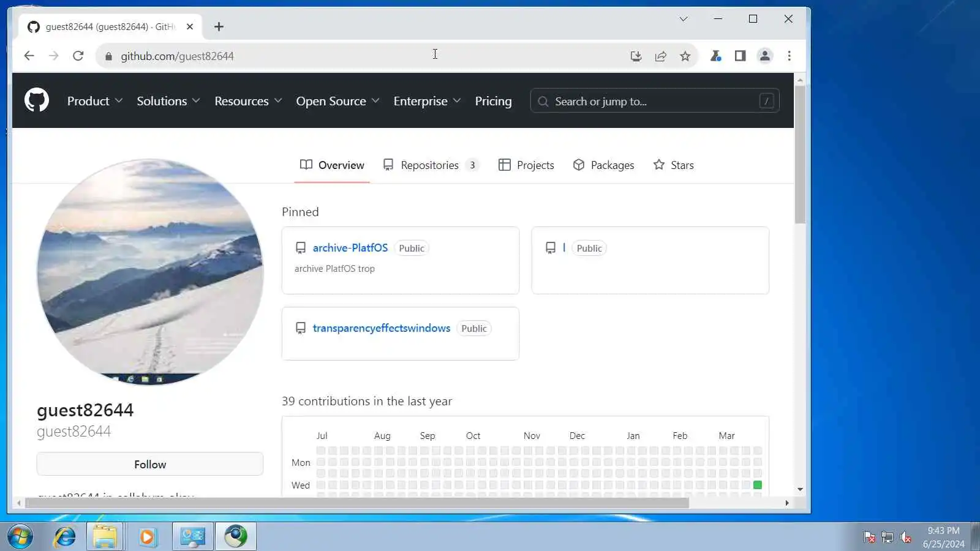Close the guest82644 GitHub tab

(190, 26)
